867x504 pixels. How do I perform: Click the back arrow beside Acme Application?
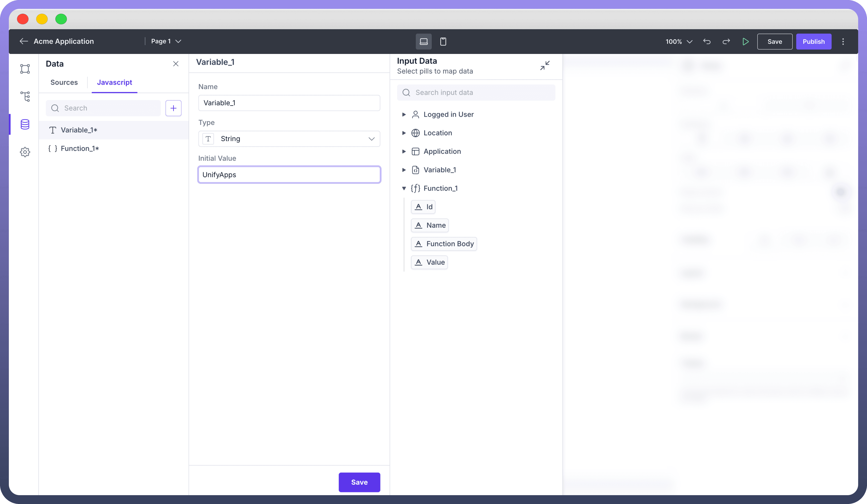pyautogui.click(x=24, y=41)
